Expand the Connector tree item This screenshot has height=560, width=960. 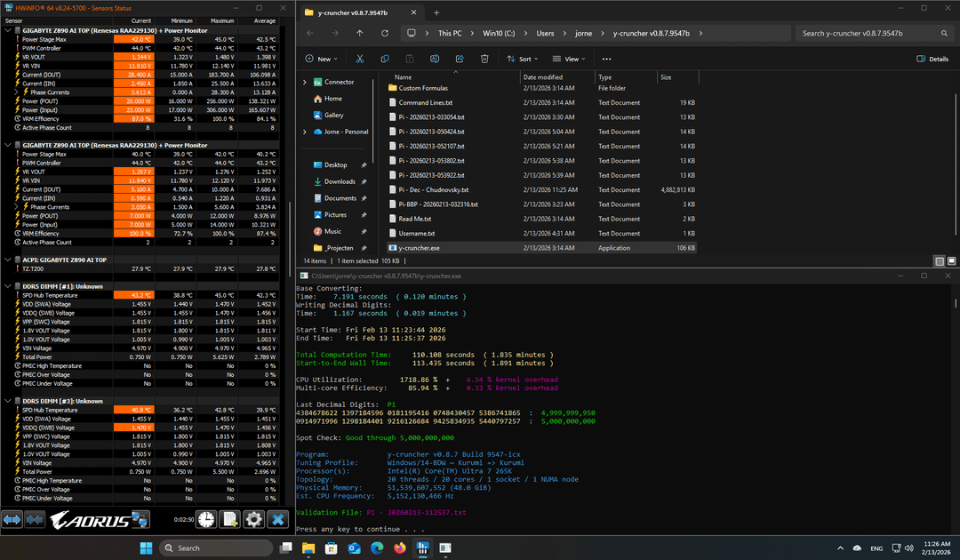305,82
